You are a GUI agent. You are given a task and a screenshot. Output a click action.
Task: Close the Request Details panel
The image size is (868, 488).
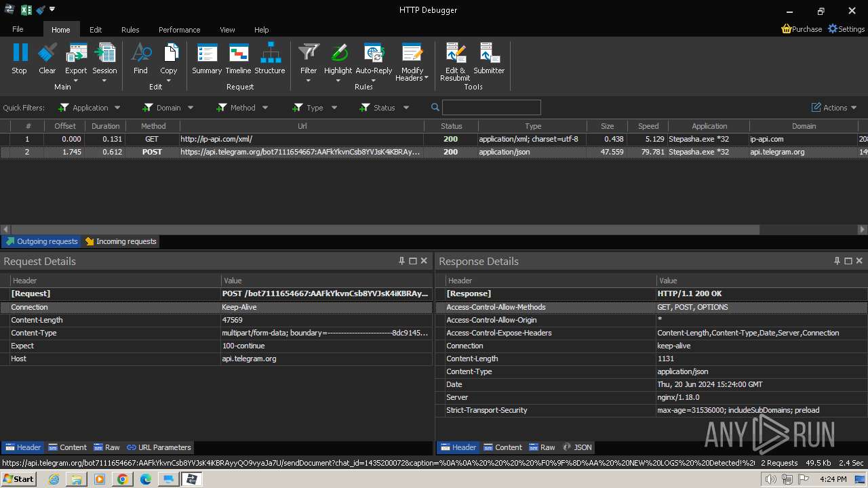click(424, 261)
